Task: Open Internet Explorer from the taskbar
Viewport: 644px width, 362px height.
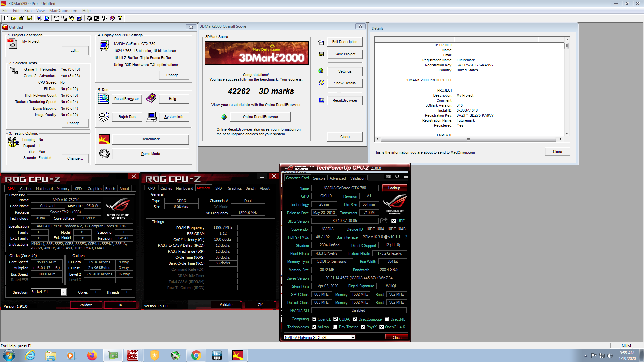Action: coord(30,355)
